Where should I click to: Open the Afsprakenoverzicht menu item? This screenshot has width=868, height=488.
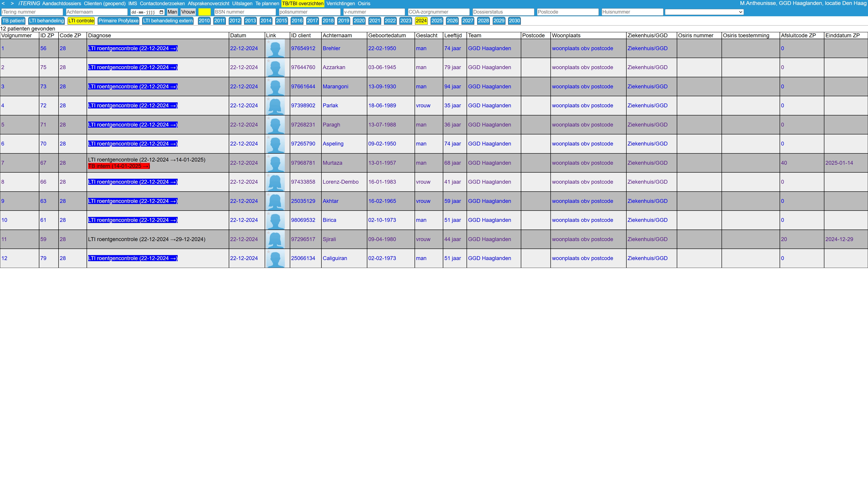(x=208, y=3)
